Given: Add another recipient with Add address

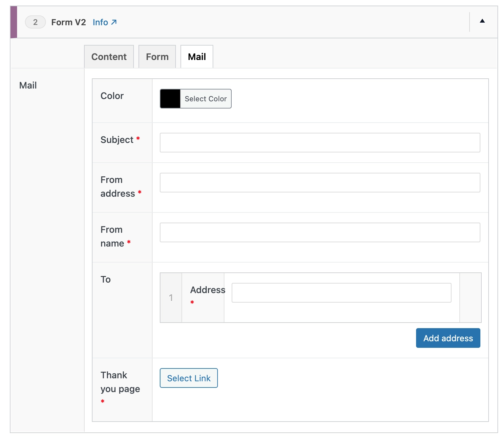Looking at the screenshot, I should tap(448, 338).
